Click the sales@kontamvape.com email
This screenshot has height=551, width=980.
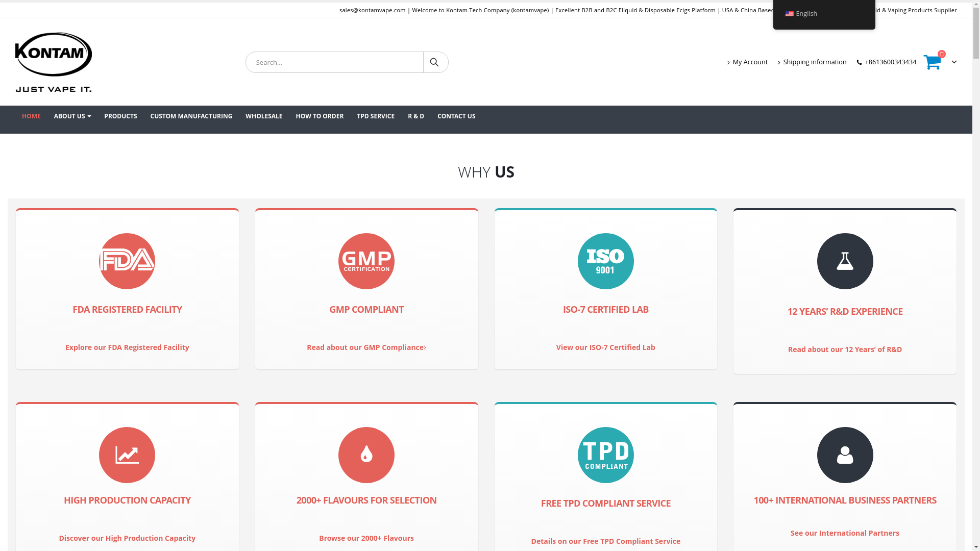372,10
